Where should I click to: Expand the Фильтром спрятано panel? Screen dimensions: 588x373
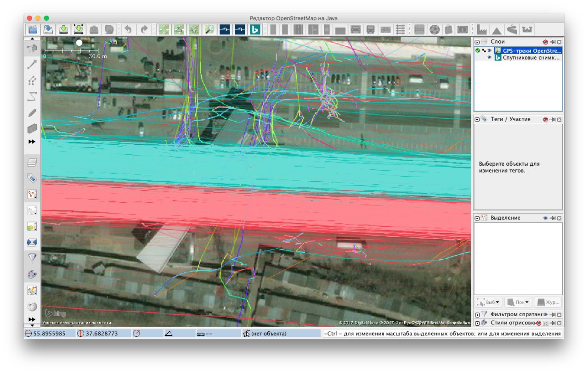tap(478, 315)
